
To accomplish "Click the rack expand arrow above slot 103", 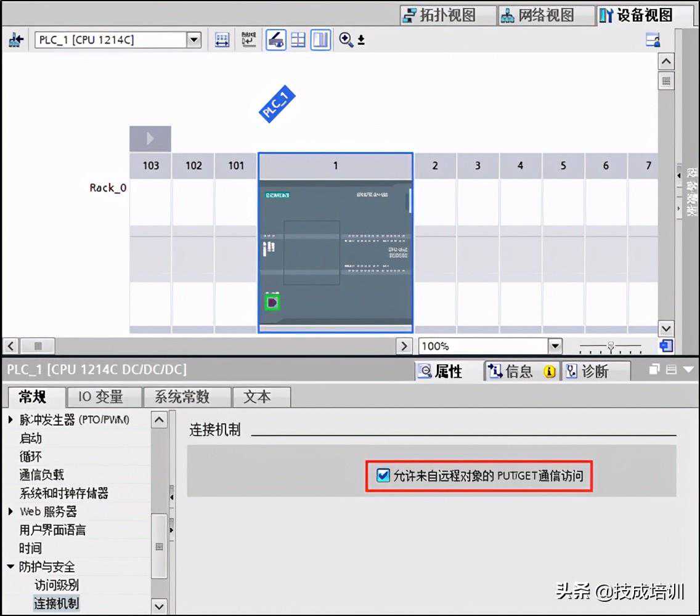I will (x=150, y=139).
